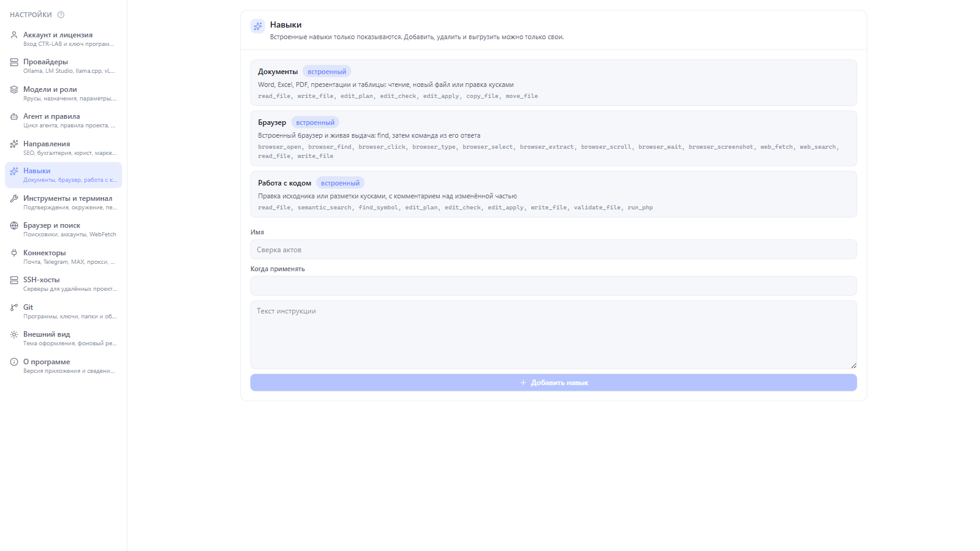Screen dimensions: 980x551
Task: Click the semantic_search tool name
Action: [325, 208]
